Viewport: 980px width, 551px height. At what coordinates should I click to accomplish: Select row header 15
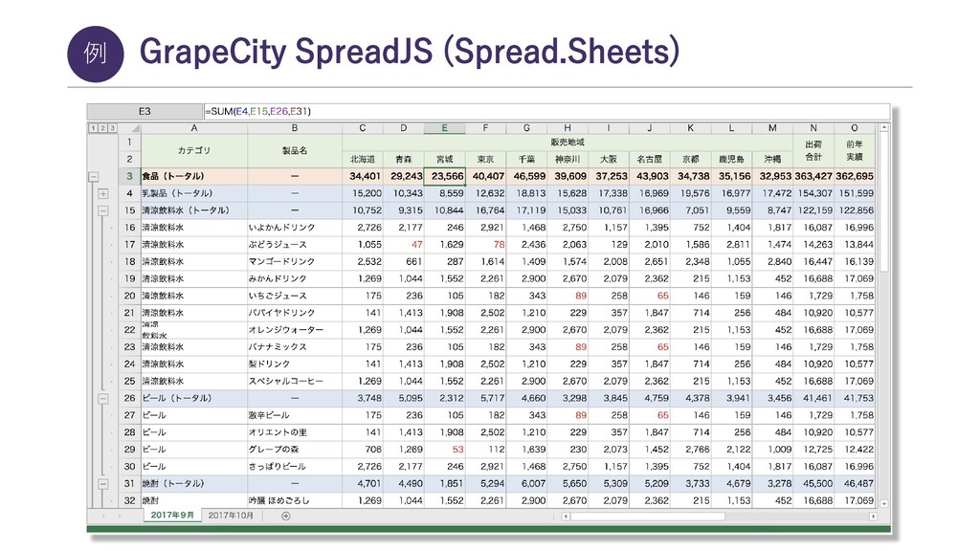tap(129, 210)
